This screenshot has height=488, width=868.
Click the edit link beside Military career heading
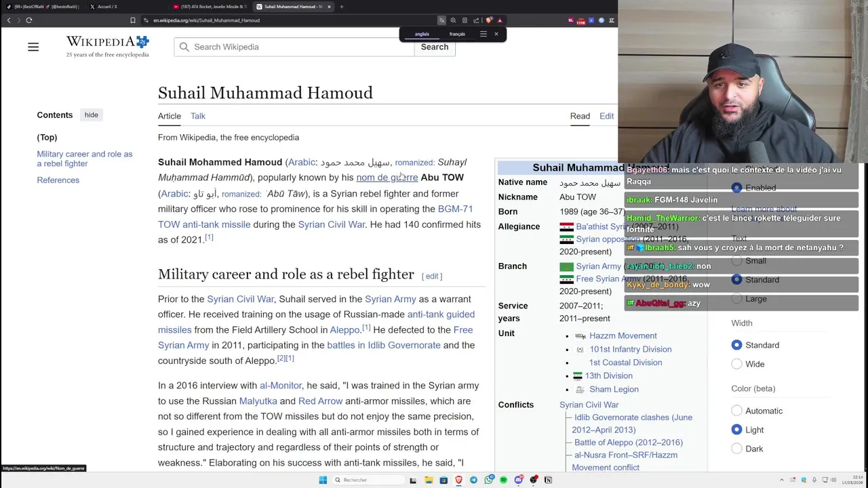(x=432, y=276)
